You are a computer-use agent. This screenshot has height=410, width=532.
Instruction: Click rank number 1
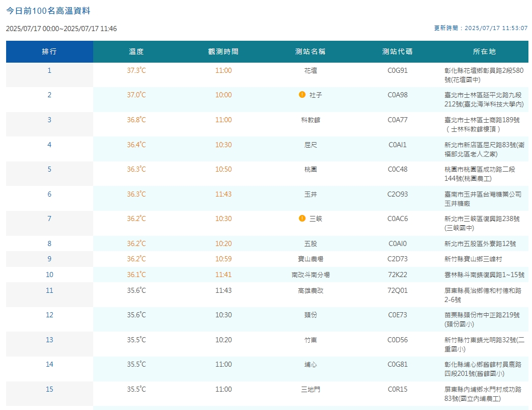tap(49, 71)
